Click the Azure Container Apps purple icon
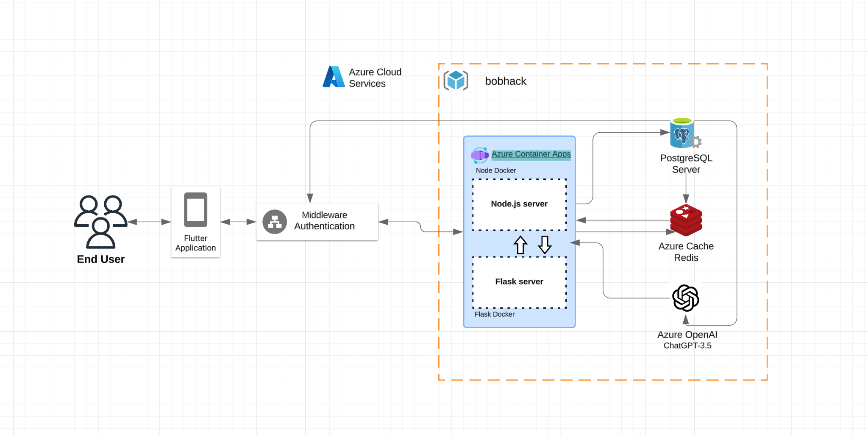 [x=480, y=156]
